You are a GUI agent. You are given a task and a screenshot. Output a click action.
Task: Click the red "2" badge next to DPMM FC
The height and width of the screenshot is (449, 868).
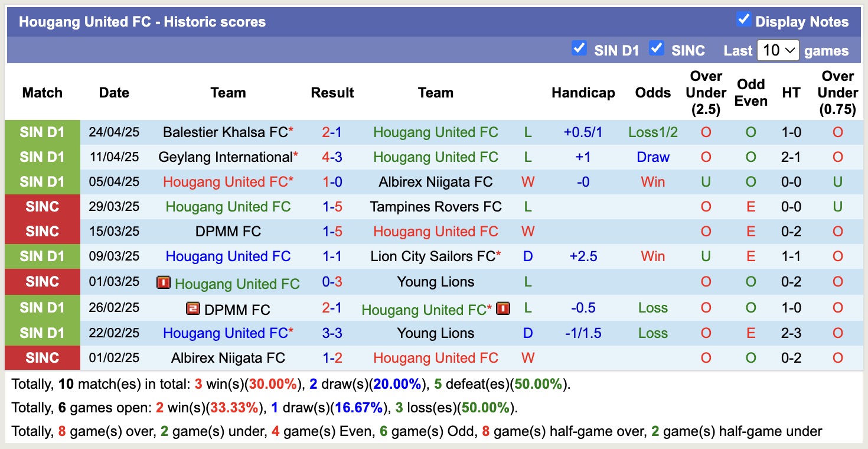(194, 308)
